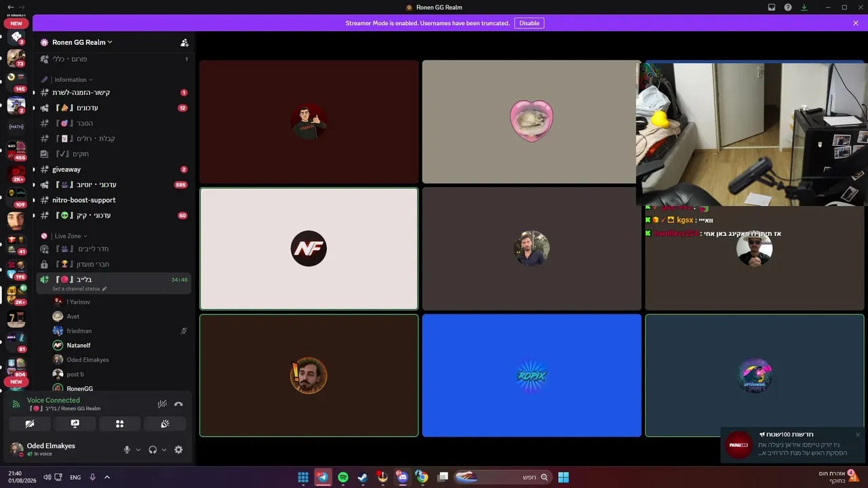This screenshot has height=488, width=868.
Task: Dismiss the Streamer Mode banner
Action: (856, 23)
